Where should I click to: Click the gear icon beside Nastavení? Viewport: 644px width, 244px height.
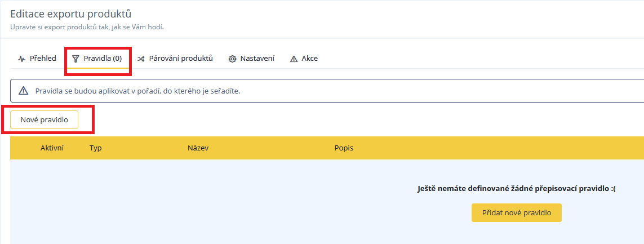(232, 59)
